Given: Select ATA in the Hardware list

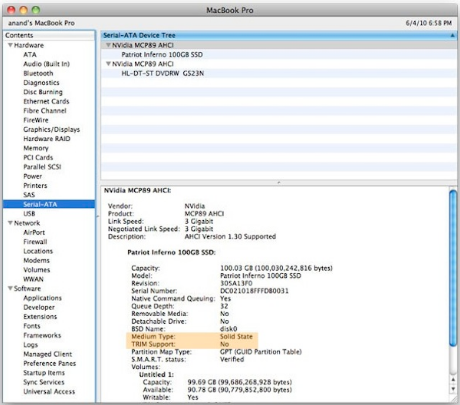Looking at the screenshot, I should click(30, 54).
